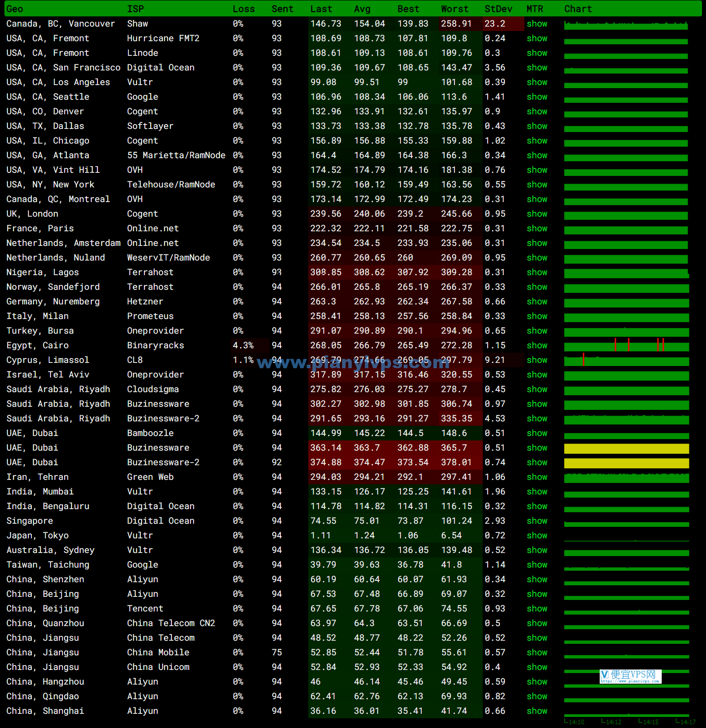Click the 'India, Mumbai' geo cell
This screenshot has height=728, width=706.
(x=40, y=492)
